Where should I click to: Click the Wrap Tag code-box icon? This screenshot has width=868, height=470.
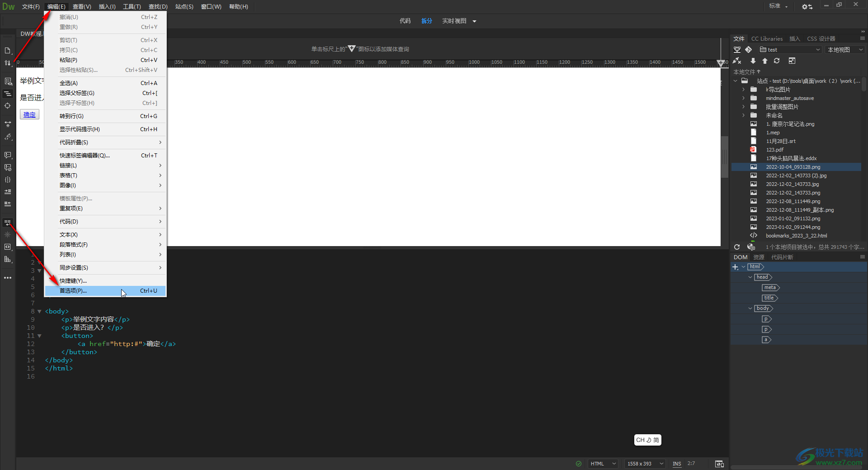coord(8,247)
